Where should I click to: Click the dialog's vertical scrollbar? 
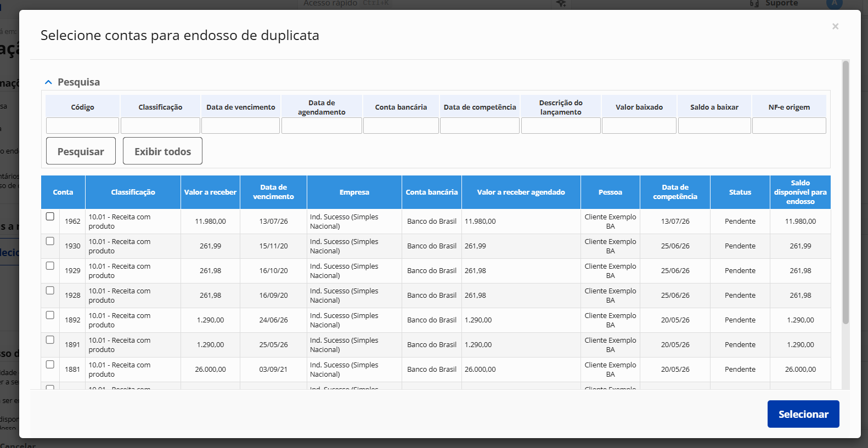pyautogui.click(x=846, y=192)
